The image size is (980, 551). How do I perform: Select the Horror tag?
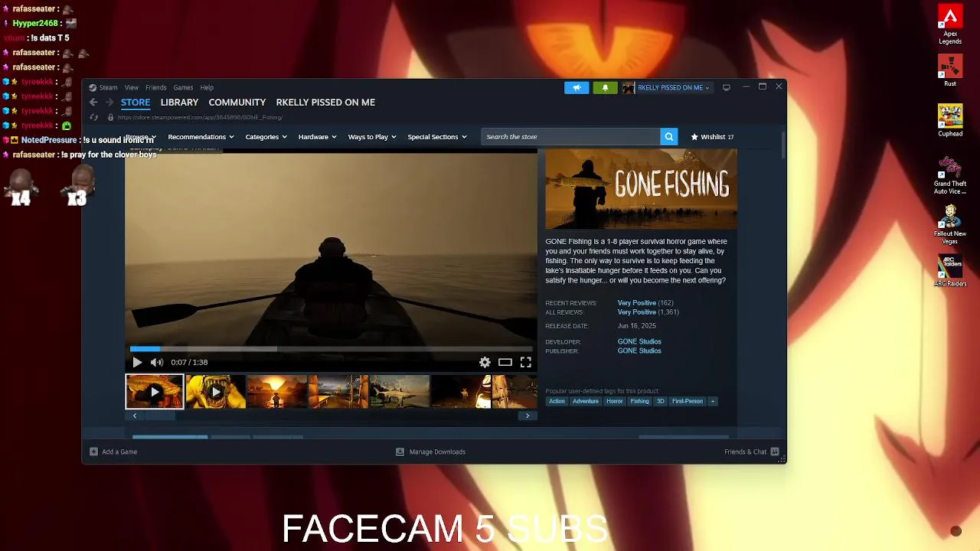(615, 401)
